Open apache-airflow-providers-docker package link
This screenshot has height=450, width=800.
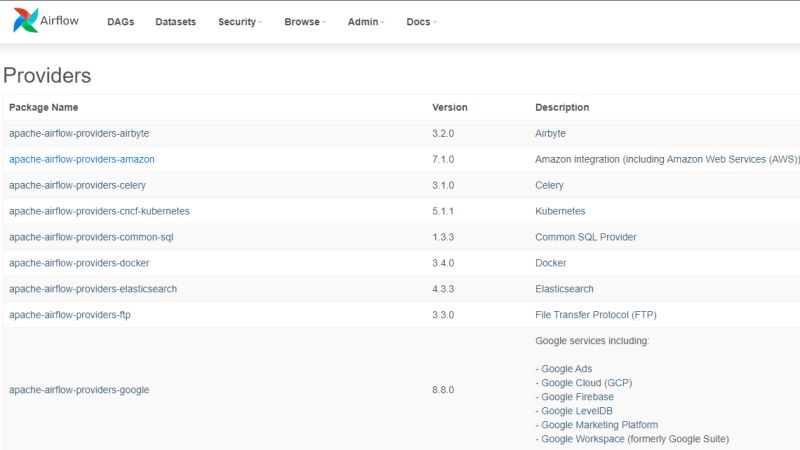coord(79,263)
